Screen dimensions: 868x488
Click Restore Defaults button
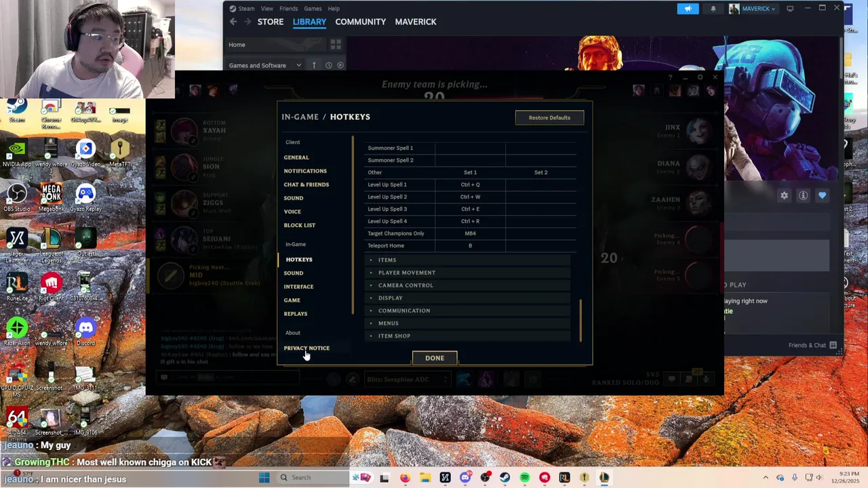tap(549, 118)
